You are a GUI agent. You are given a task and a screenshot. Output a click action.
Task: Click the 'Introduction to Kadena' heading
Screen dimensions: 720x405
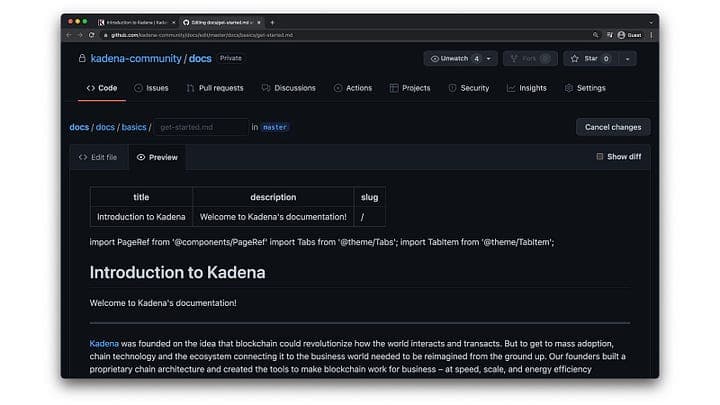click(177, 272)
